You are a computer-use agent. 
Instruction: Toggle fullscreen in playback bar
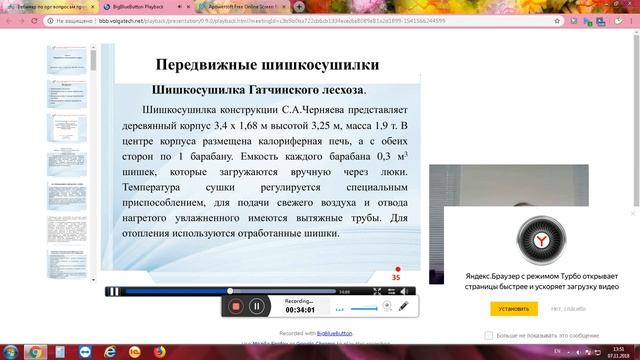[377, 291]
